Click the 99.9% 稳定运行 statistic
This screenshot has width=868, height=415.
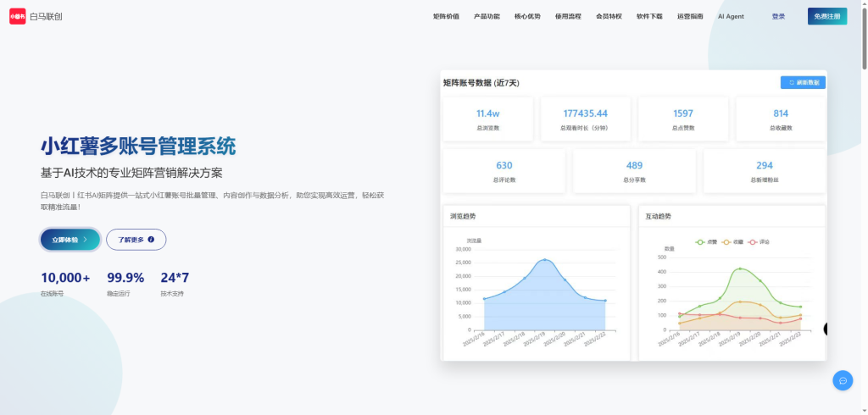point(125,284)
